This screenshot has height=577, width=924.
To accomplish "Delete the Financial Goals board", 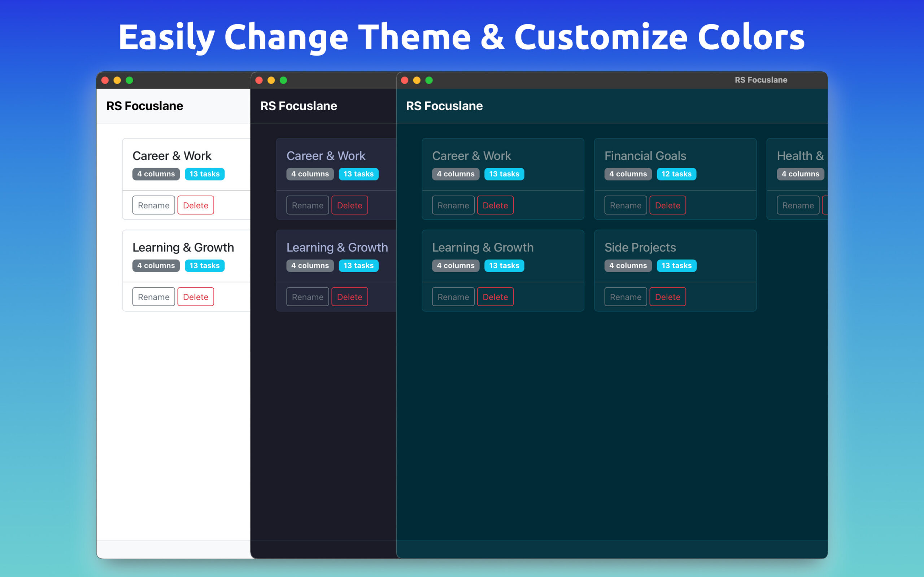I will coord(667,205).
